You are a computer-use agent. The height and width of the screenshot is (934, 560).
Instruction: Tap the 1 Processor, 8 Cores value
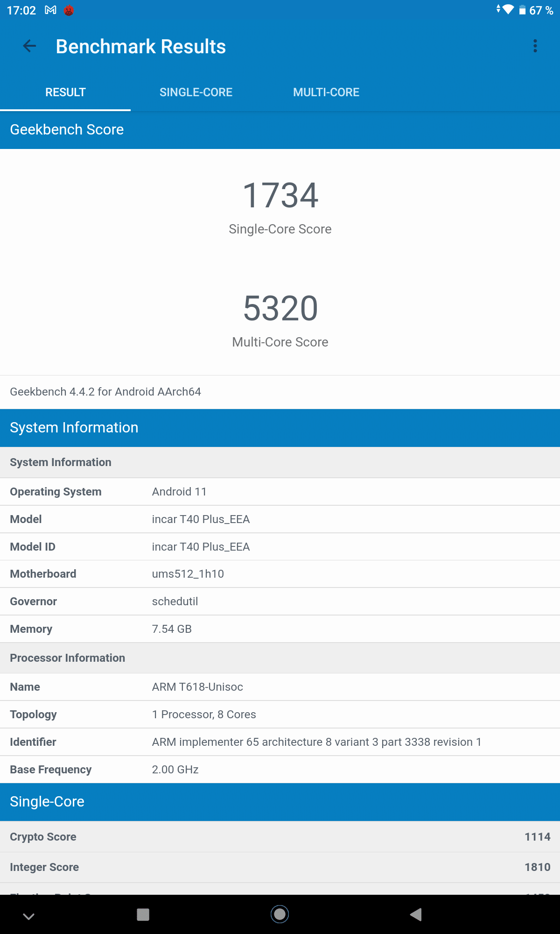click(x=204, y=715)
